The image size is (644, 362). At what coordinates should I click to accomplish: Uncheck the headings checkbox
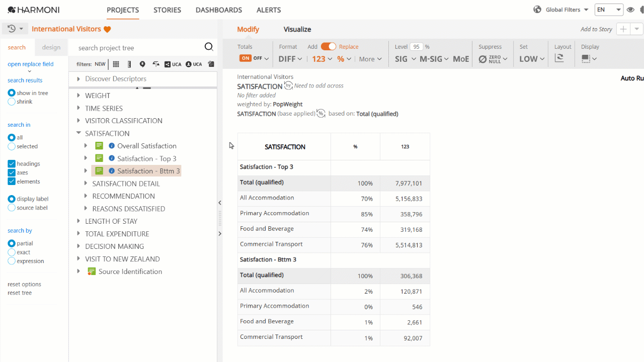point(12,163)
